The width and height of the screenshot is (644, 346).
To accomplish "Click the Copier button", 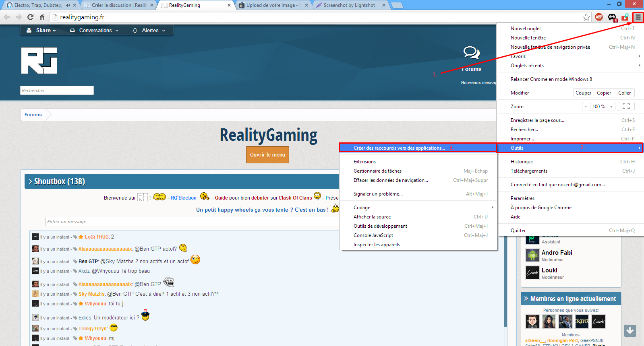I will pos(604,93).
